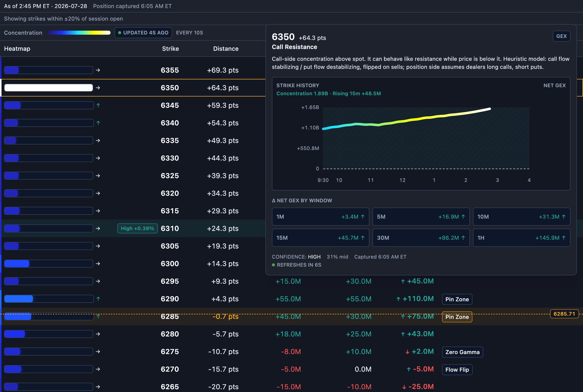Click the white heatmap bar for strike 6350
583x392 pixels.
(x=48, y=88)
